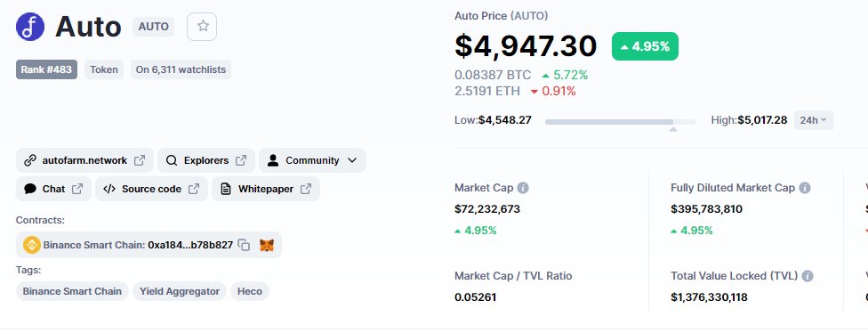
Task: Click On 6,311 watchlists badge
Action: 181,69
